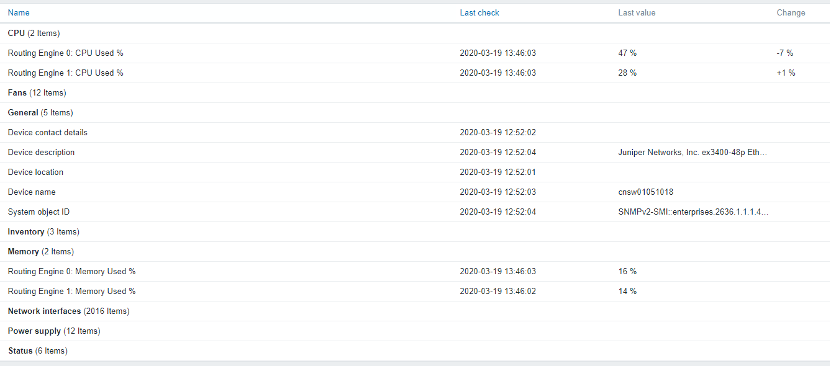Sort table by Name column header
The height and width of the screenshot is (366, 830).
pyautogui.click(x=19, y=13)
